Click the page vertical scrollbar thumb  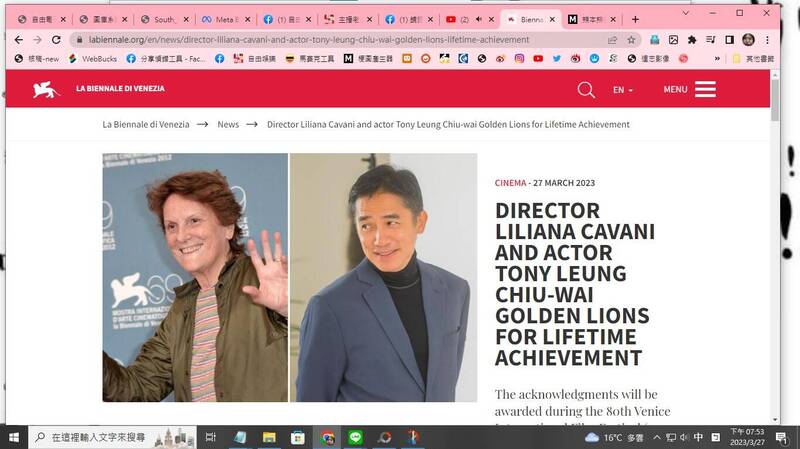point(775,99)
